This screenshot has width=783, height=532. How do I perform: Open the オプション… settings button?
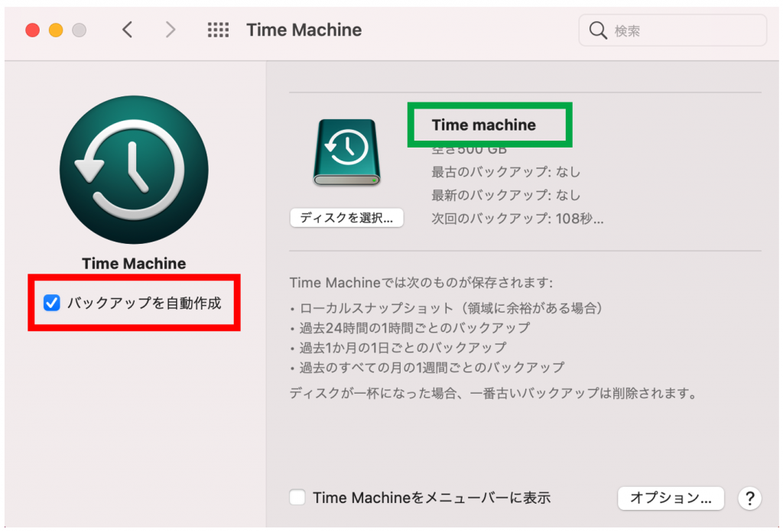[x=671, y=498]
